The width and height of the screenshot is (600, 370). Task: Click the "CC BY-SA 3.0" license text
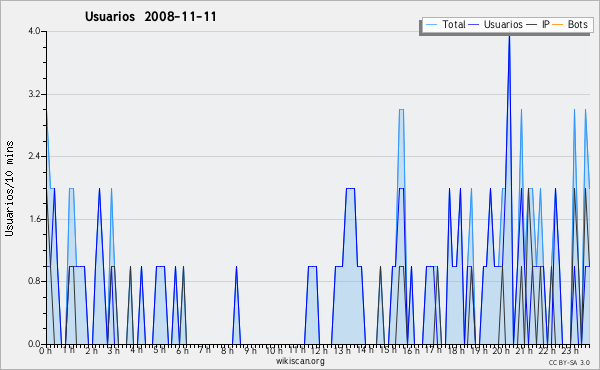click(569, 362)
